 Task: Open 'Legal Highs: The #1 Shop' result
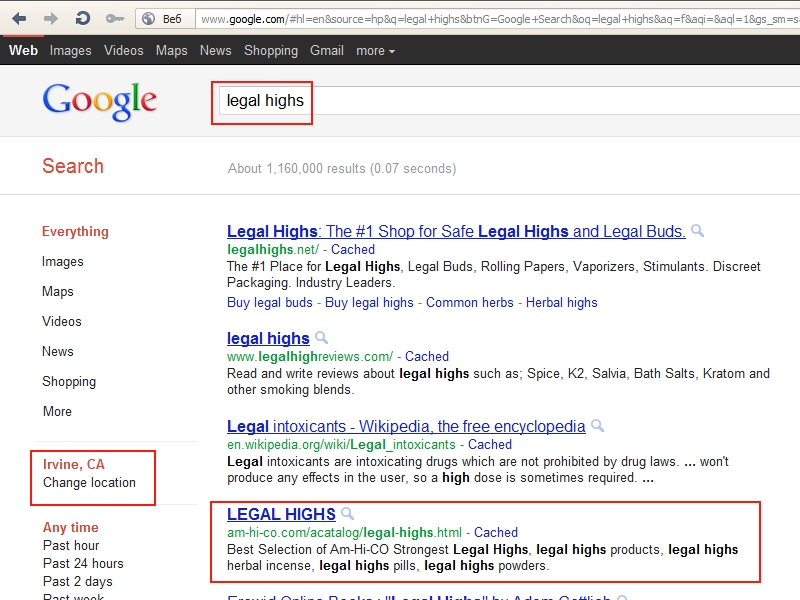[x=456, y=231]
